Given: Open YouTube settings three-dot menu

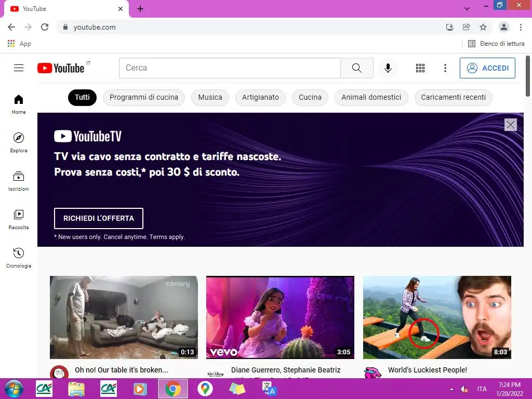Looking at the screenshot, I should (x=445, y=68).
